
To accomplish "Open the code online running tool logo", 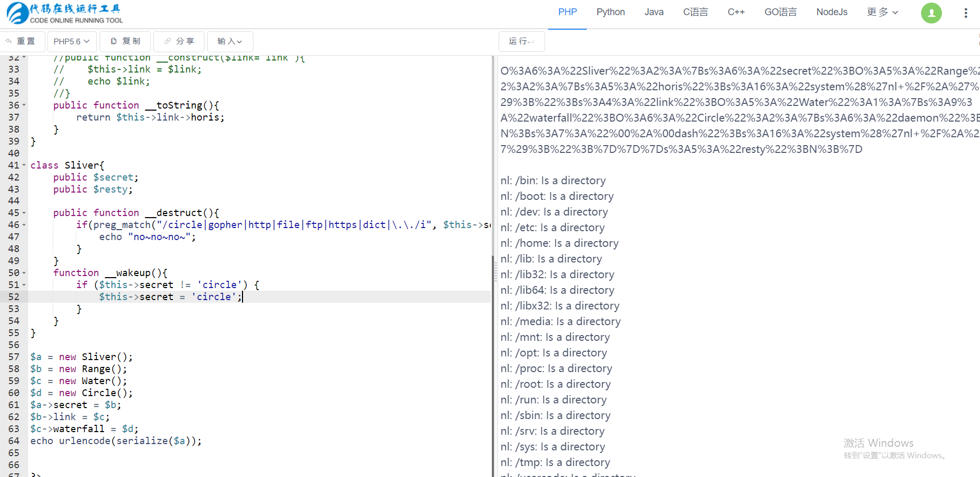I will (65, 13).
